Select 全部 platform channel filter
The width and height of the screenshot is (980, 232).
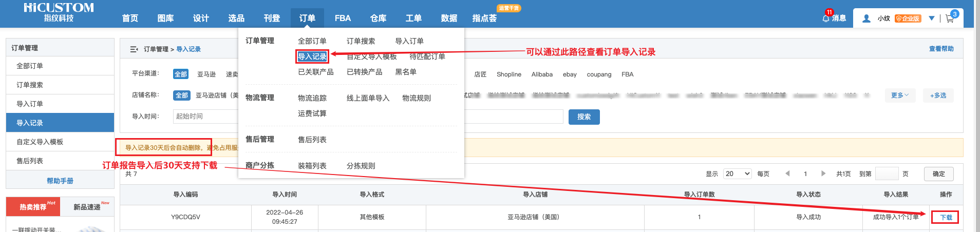[180, 74]
